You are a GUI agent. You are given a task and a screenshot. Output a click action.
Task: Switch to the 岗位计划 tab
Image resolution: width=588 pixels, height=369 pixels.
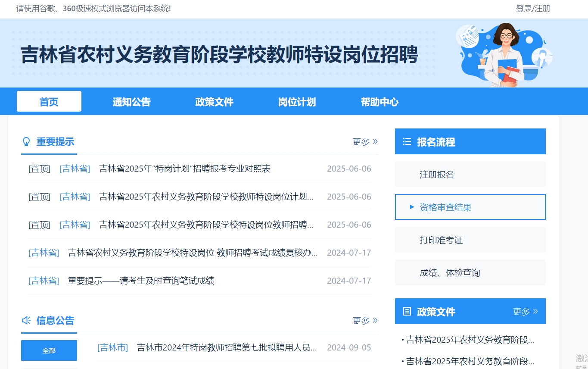(297, 101)
